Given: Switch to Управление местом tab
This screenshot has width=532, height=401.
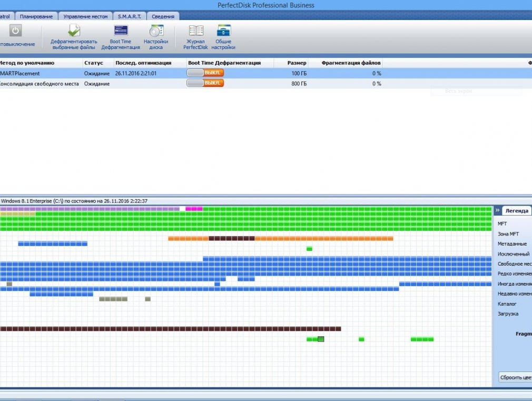Looking at the screenshot, I should (x=85, y=16).
